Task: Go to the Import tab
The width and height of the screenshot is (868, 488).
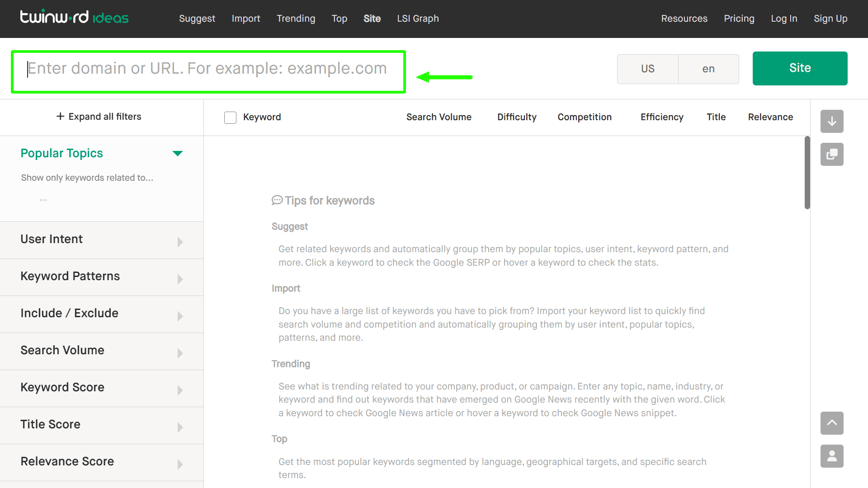Action: (246, 19)
